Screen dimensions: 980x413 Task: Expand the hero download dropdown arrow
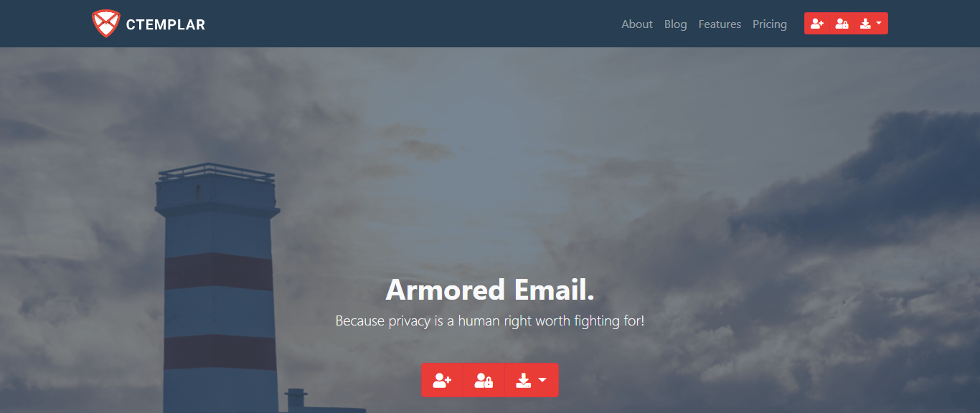pos(542,380)
